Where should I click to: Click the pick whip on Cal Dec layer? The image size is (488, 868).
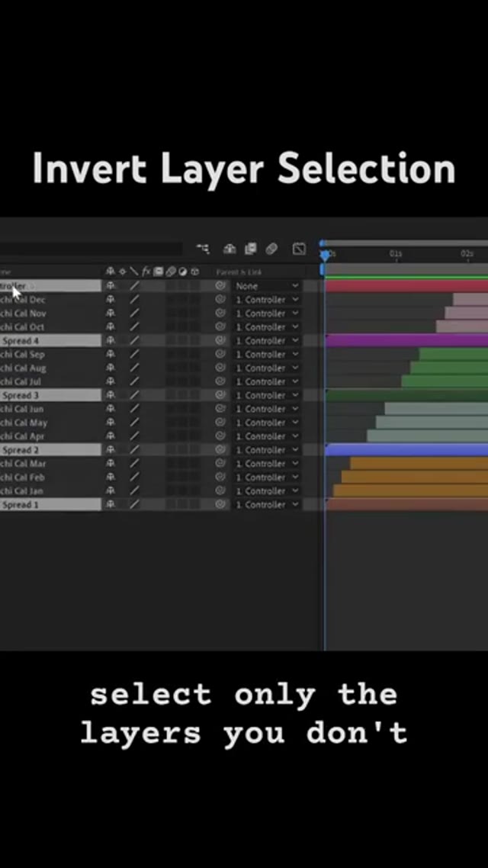tap(221, 300)
